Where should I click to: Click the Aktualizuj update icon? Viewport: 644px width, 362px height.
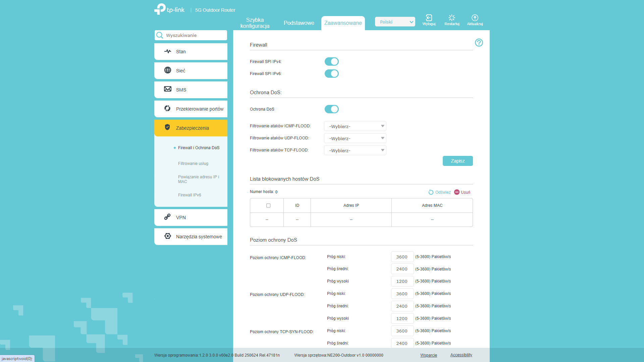click(475, 18)
